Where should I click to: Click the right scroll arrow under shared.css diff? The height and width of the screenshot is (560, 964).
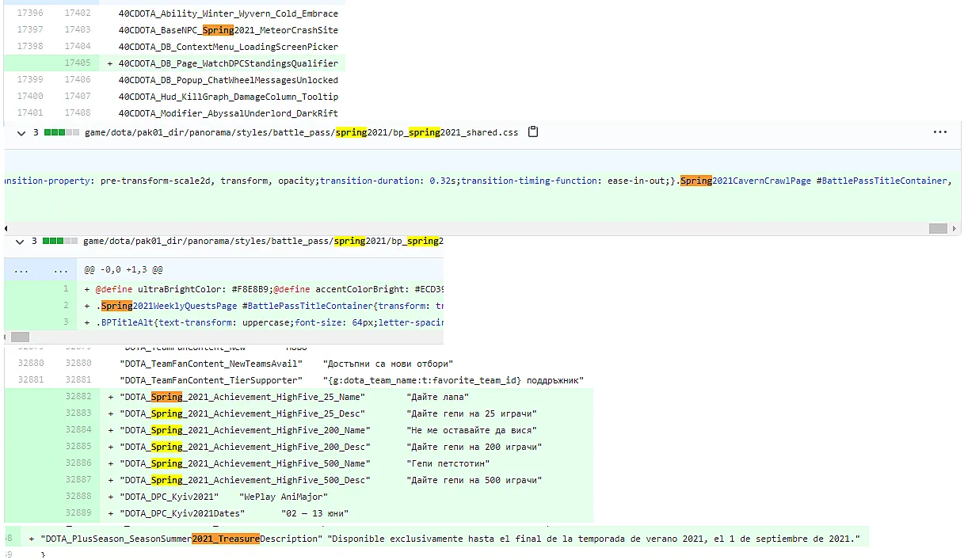[955, 228]
